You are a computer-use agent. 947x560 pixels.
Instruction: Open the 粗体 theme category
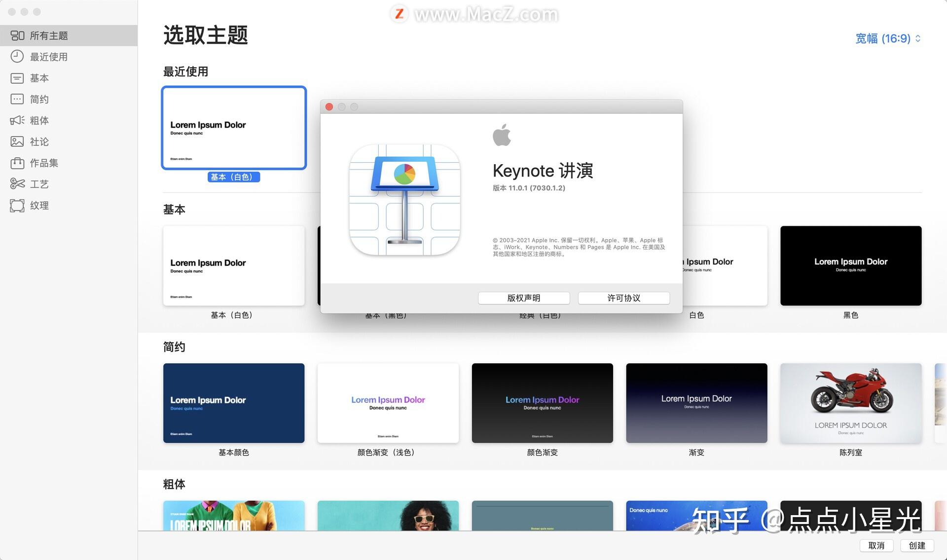pos(18,120)
